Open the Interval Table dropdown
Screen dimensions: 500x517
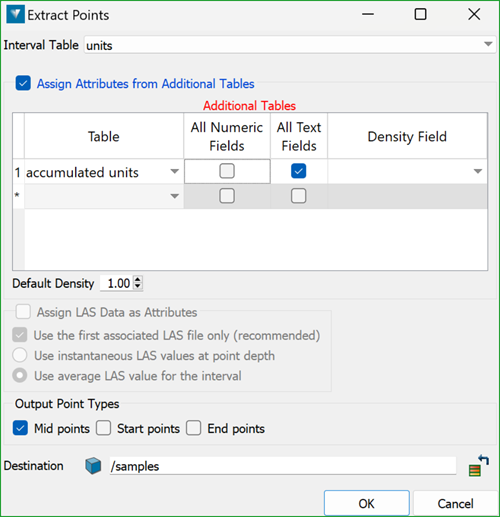[488, 44]
